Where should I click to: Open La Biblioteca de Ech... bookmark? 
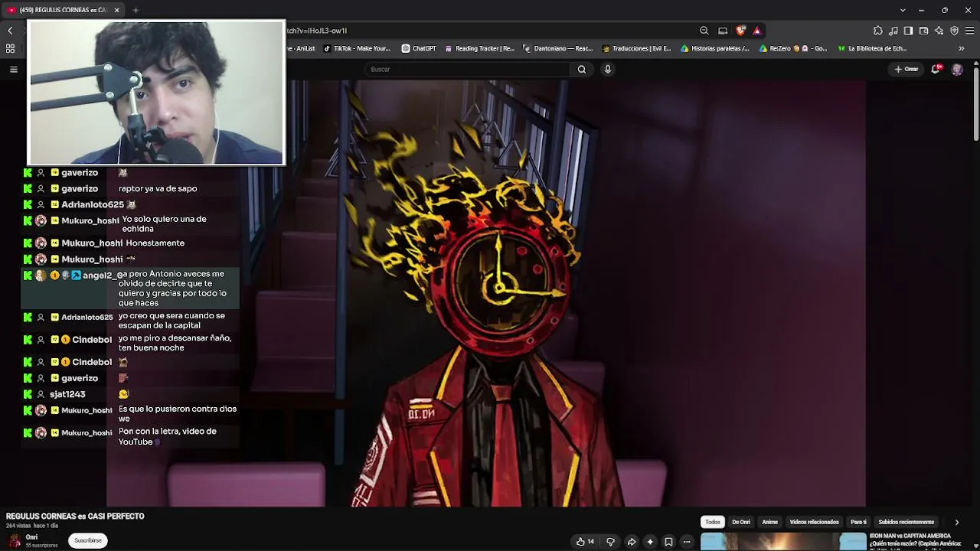point(872,48)
